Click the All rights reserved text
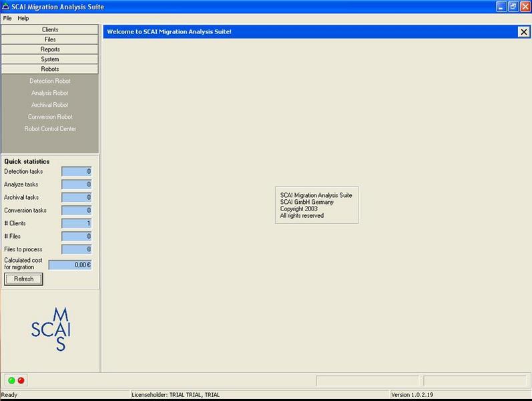This screenshot has width=532, height=401. [302, 215]
